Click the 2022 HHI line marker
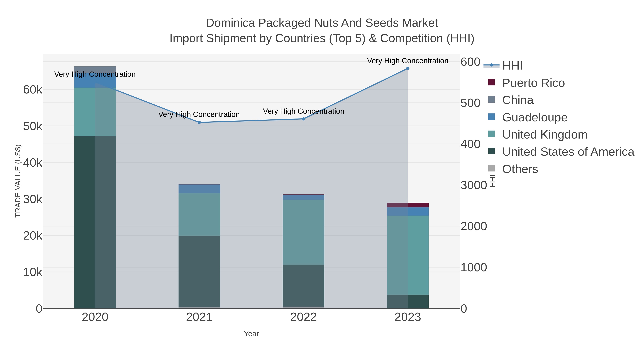The height and width of the screenshot is (362, 644). (x=304, y=119)
